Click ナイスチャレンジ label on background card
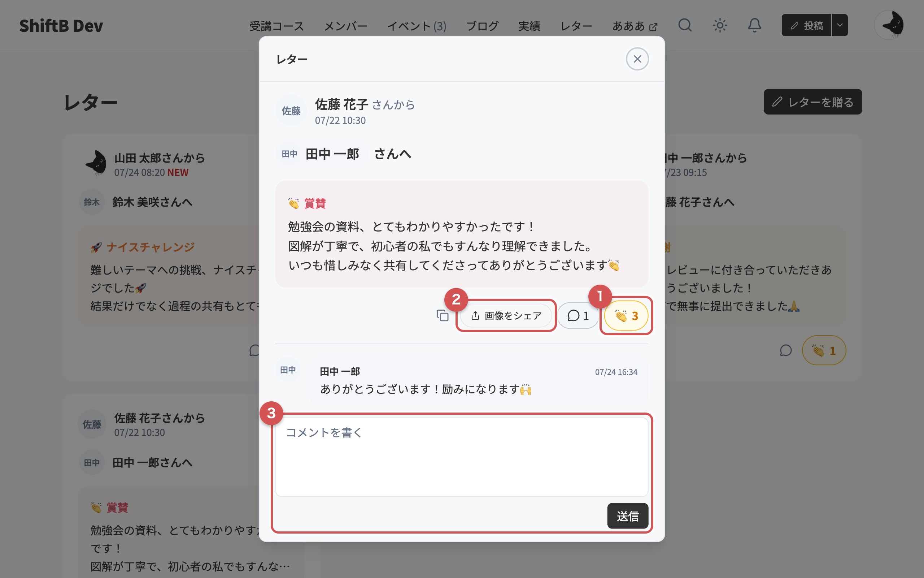Viewport: 924px width, 578px height. [150, 247]
